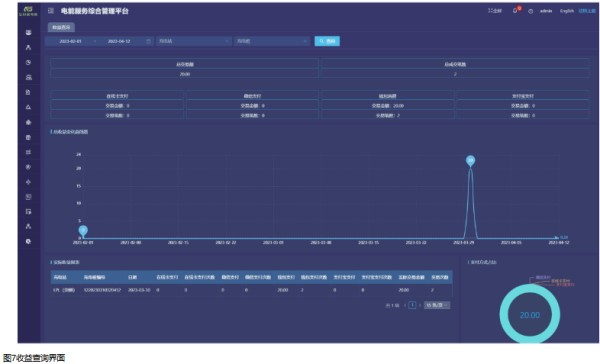Select the revenue query tab under the title
Image resolution: width=600 pixels, height=364 pixels.
click(x=61, y=27)
